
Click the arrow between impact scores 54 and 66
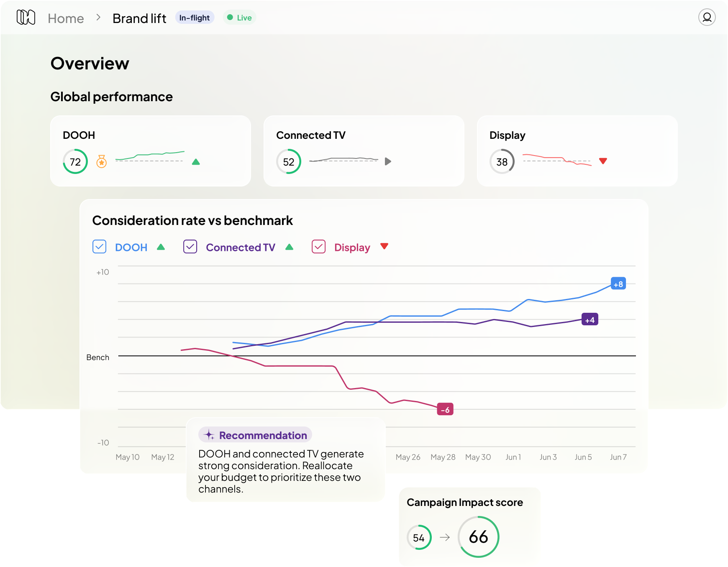click(x=445, y=537)
